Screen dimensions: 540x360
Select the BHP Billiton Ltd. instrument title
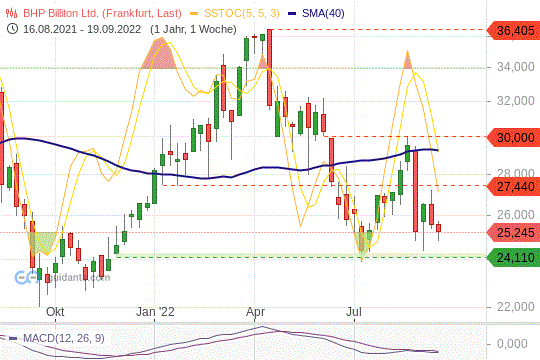[102, 13]
